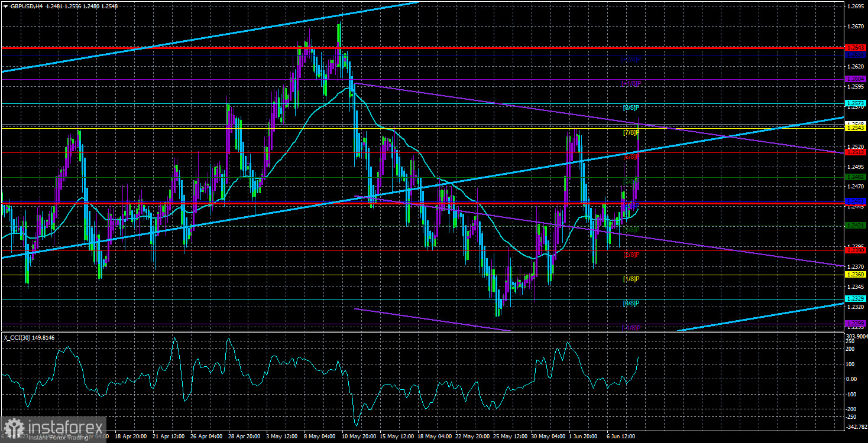Select the yellow 1.2360 price label
868x443 pixels.
855,275
